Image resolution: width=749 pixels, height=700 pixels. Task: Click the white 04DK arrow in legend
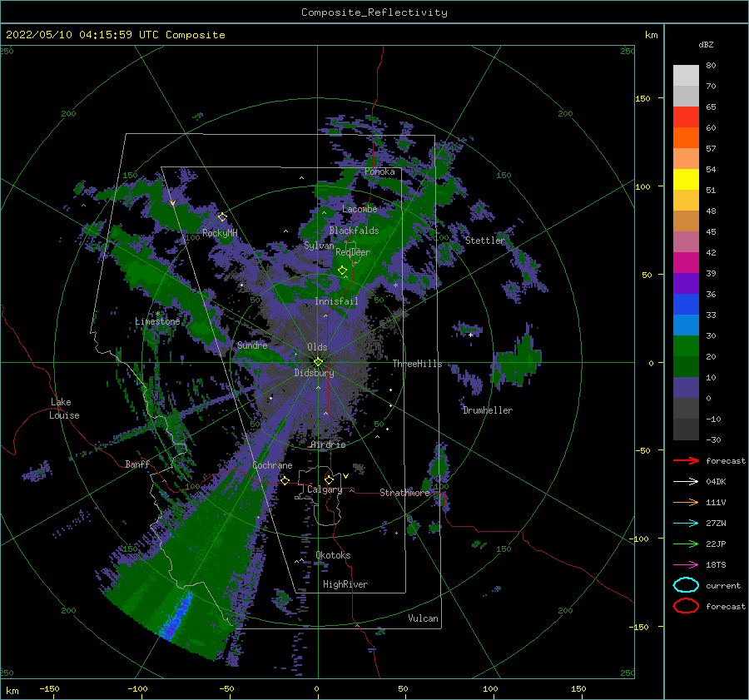(686, 482)
